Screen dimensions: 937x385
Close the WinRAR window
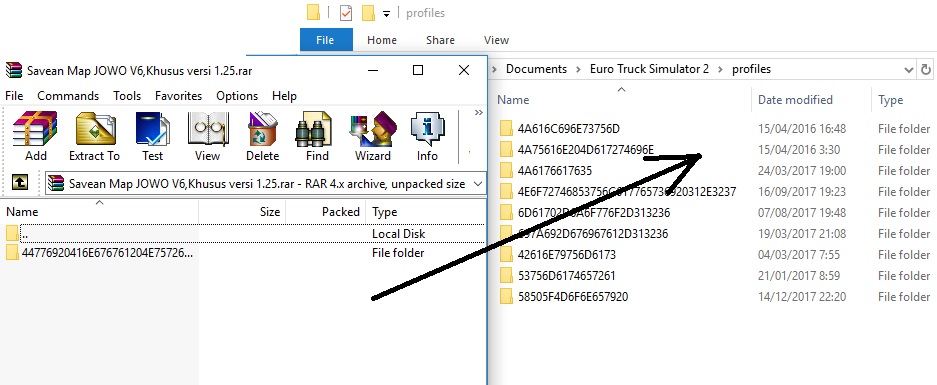[464, 70]
